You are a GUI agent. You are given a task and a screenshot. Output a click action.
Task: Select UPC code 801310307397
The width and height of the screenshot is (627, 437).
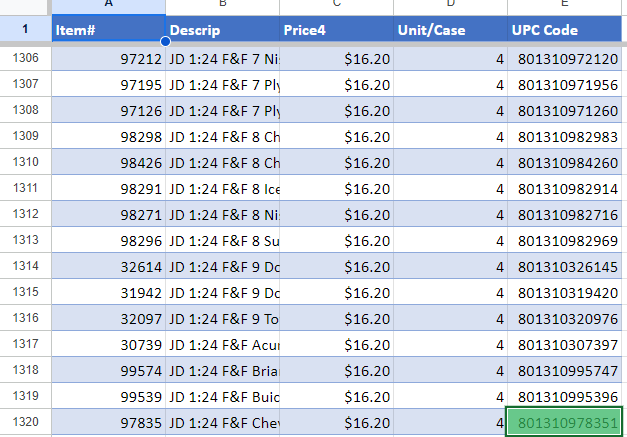[x=564, y=345]
